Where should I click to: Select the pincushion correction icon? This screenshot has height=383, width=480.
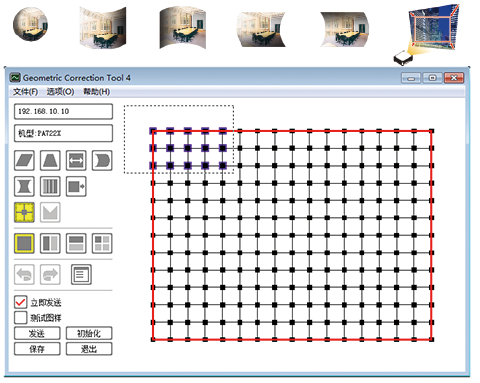click(24, 186)
